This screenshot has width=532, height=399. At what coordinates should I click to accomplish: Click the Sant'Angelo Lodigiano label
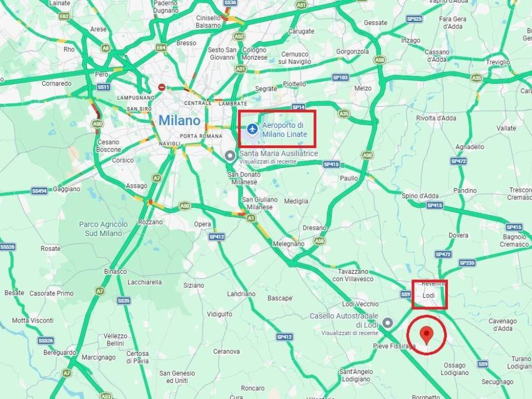(x=356, y=375)
